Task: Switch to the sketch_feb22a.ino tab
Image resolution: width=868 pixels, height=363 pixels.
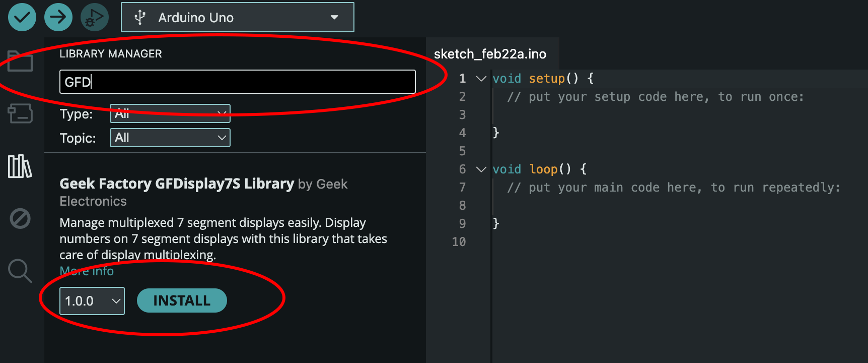Action: 490,54
